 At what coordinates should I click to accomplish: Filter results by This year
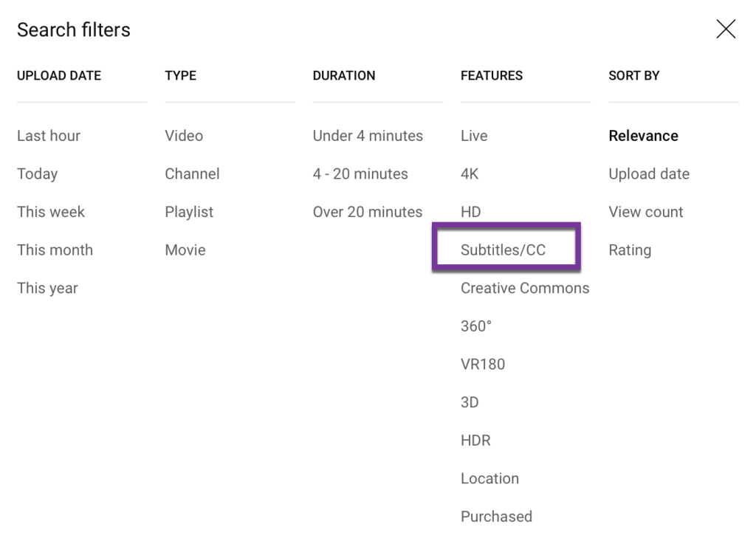[47, 289]
